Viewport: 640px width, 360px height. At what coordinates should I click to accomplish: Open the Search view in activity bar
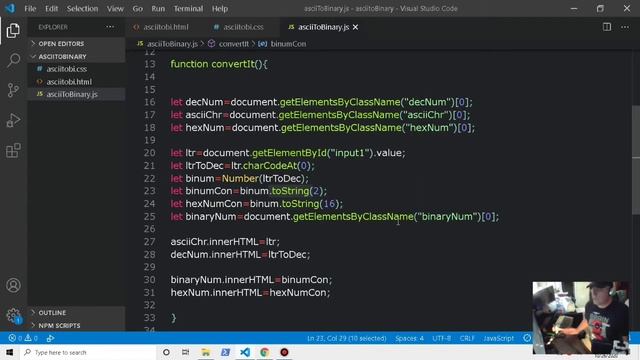[x=13, y=60]
